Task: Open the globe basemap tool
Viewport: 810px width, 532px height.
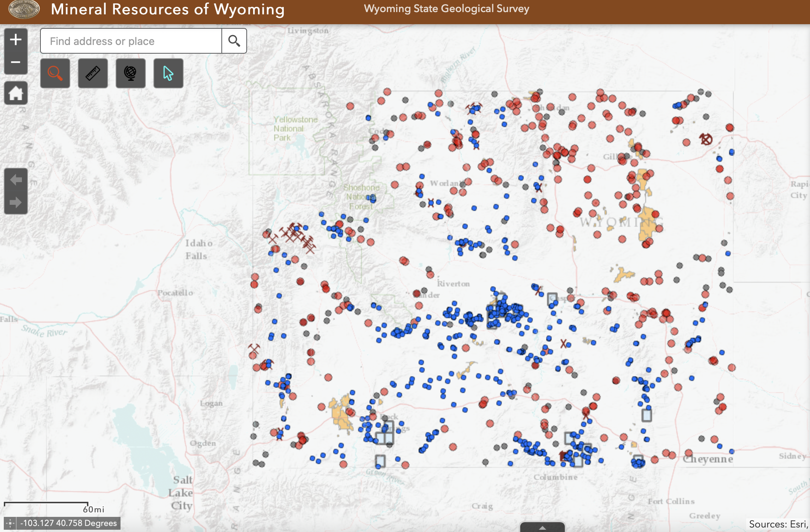Action: (x=131, y=73)
